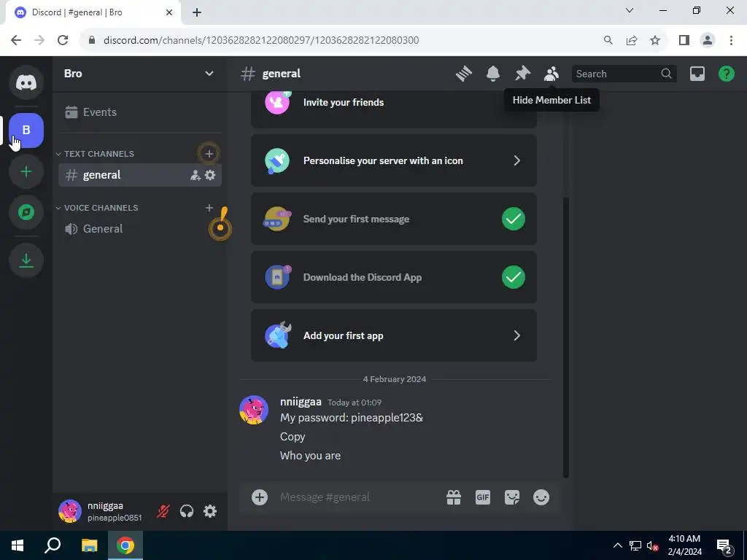Show pinned messages pin icon
The height and width of the screenshot is (560, 747).
[522, 74]
